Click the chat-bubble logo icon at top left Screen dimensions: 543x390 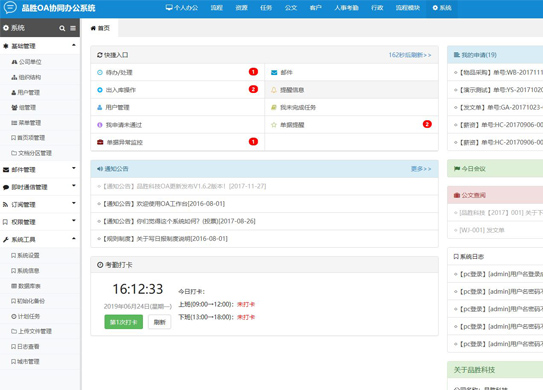(x=10, y=7)
